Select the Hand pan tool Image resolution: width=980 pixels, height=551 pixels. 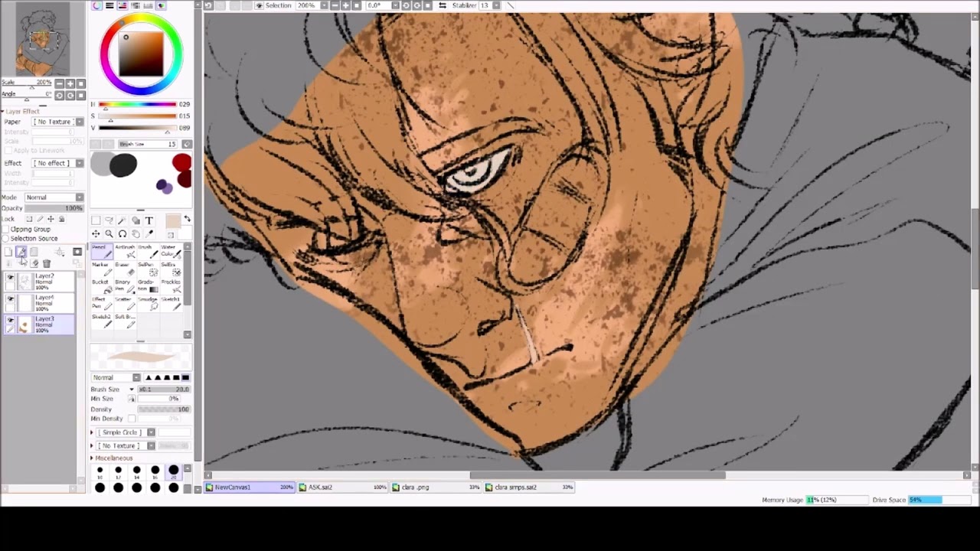click(136, 234)
